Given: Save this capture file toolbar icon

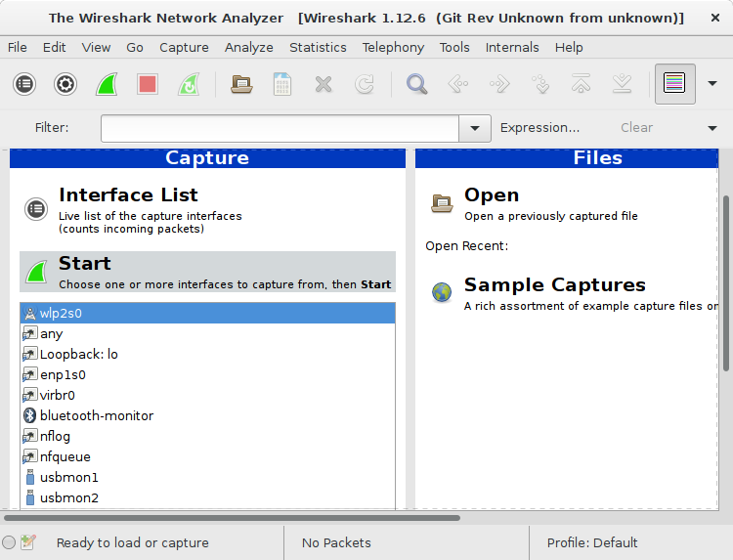Looking at the screenshot, I should (x=282, y=84).
